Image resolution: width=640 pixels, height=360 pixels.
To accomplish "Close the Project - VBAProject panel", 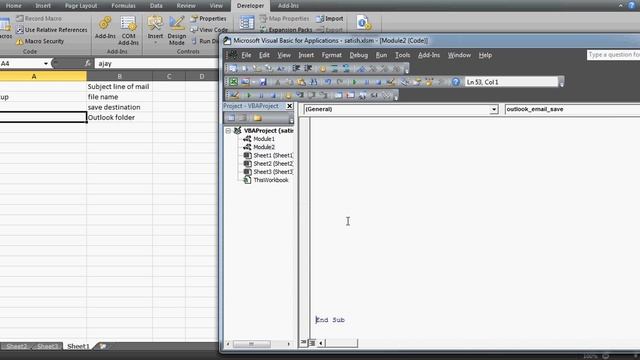I will pyautogui.click(x=289, y=106).
